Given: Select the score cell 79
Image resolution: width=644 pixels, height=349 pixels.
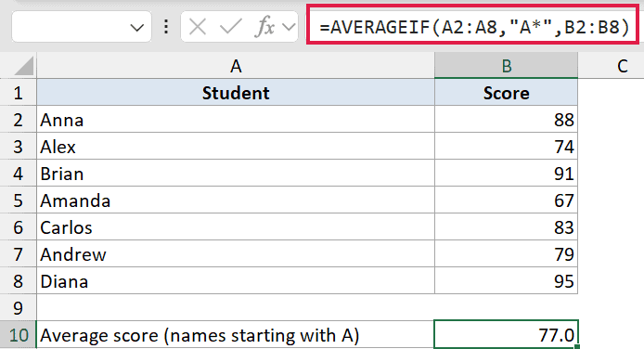Looking at the screenshot, I should point(506,254).
